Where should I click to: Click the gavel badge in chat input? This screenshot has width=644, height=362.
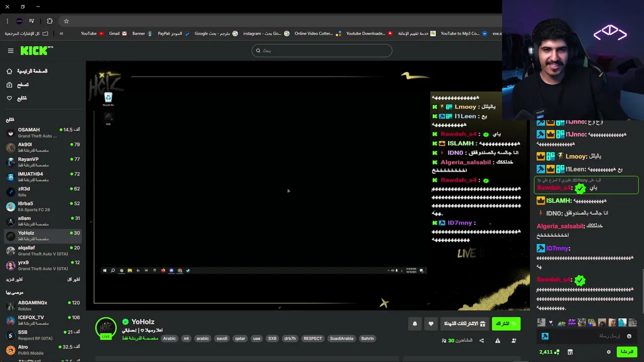click(545, 336)
